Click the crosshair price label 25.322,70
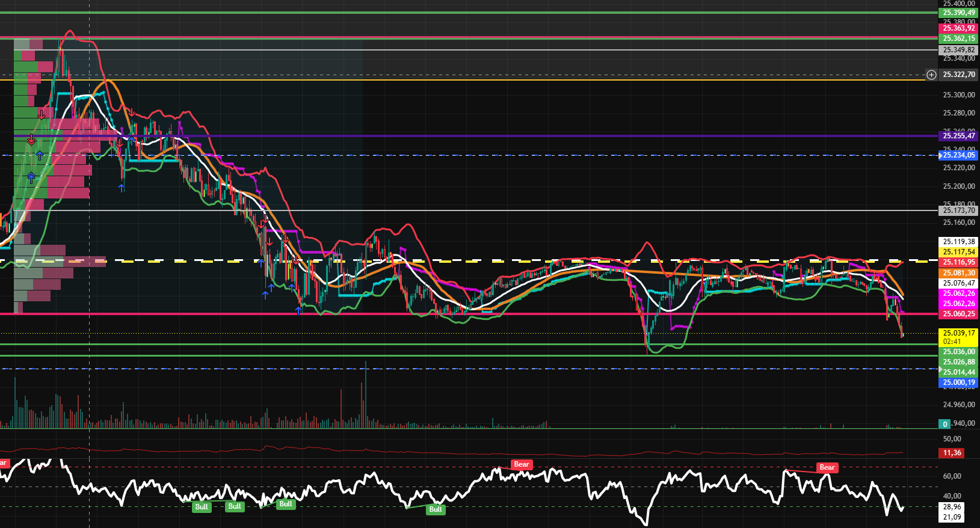This screenshot has height=528, width=980. pos(959,75)
